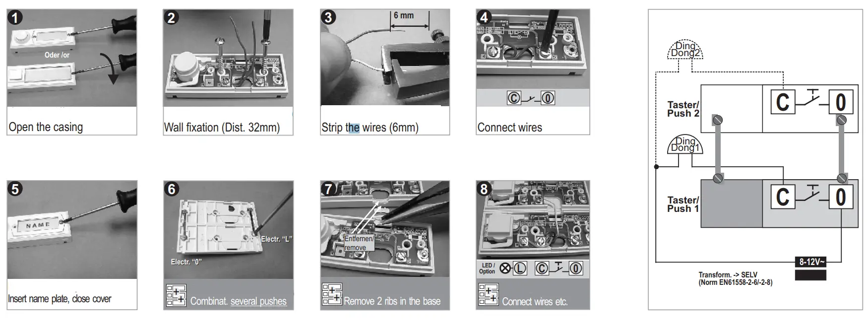Click the 'Entfernen/remove' label in step 7
The height and width of the screenshot is (331, 868).
click(359, 243)
